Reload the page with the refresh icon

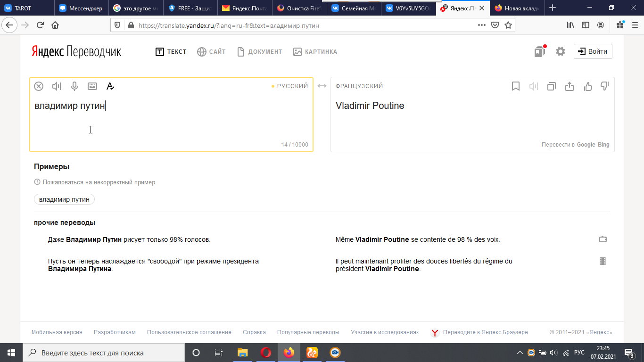(40, 25)
